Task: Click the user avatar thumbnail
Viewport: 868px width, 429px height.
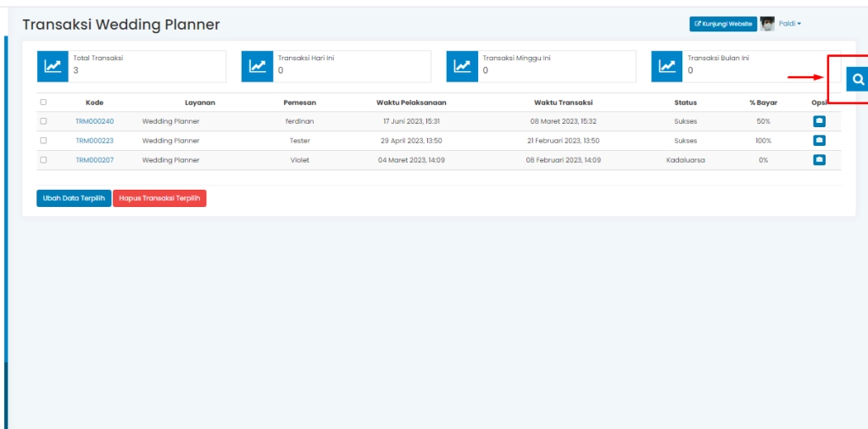Action: (767, 24)
